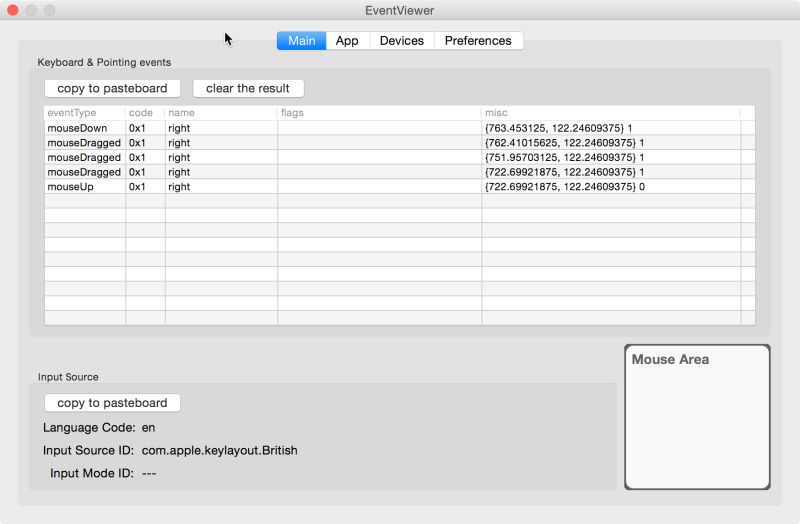This screenshot has width=800, height=524.
Task: Click the code column header
Action: coord(145,113)
